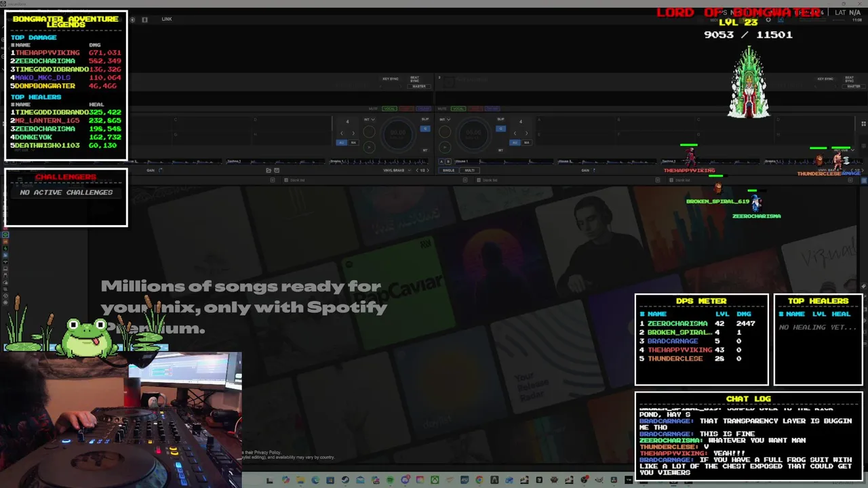Toggle deck 1 DRUMS stem mute
This screenshot has width=868, height=488.
[424, 108]
